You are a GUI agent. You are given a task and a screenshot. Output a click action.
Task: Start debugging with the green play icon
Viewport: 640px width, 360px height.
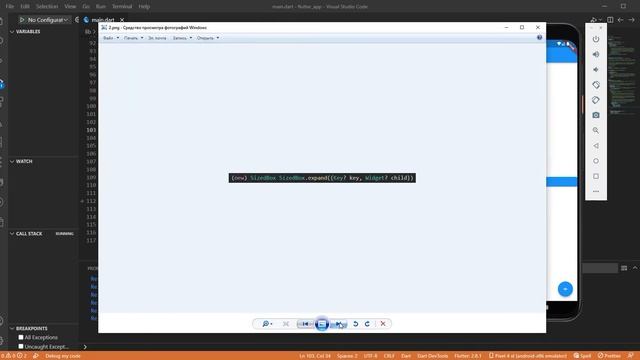pyautogui.click(x=22, y=20)
